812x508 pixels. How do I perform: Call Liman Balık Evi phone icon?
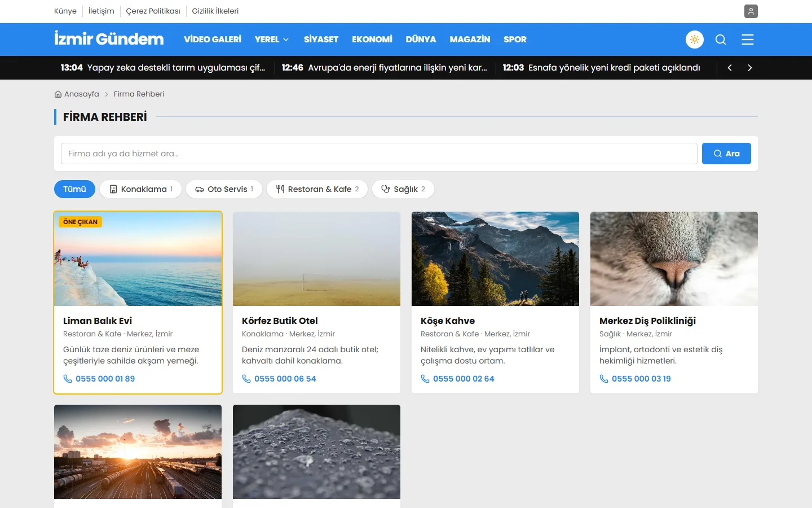(68, 379)
